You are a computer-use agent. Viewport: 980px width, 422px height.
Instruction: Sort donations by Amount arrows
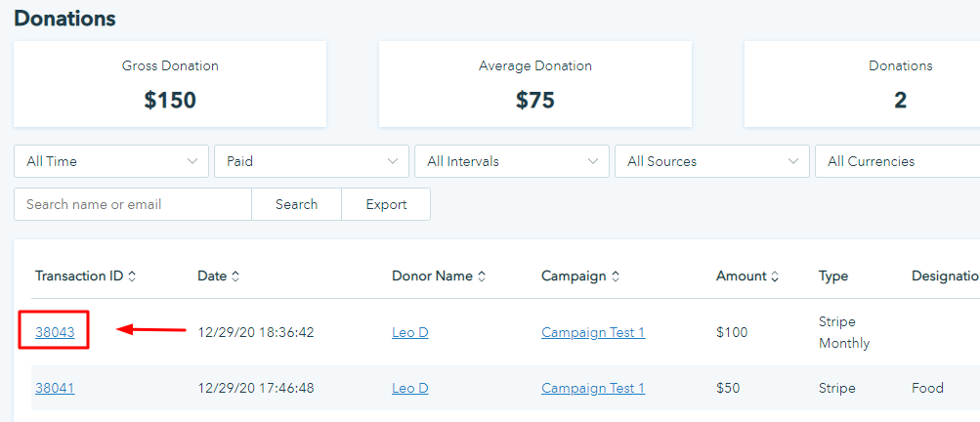(x=775, y=276)
